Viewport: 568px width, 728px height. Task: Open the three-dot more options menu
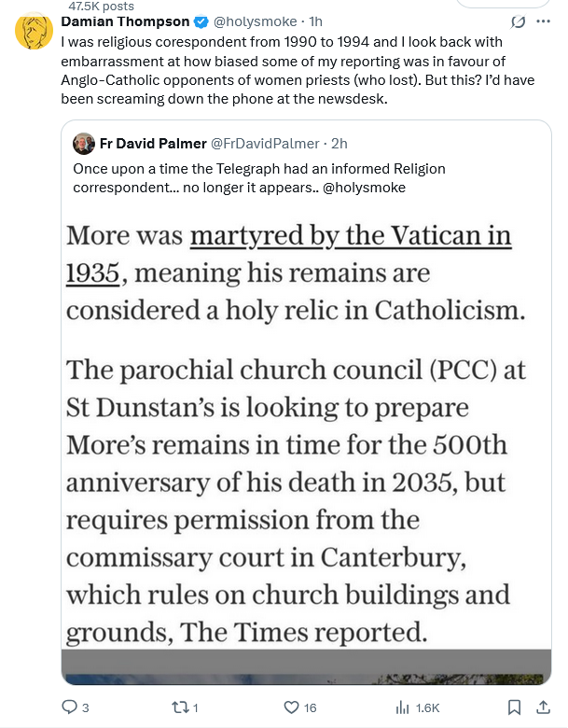click(x=544, y=21)
